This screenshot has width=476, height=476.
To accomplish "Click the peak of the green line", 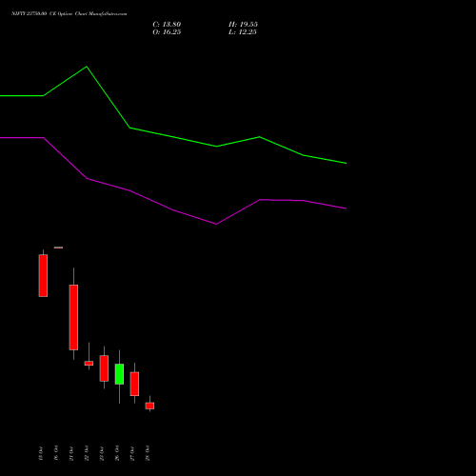I will 87,67.
